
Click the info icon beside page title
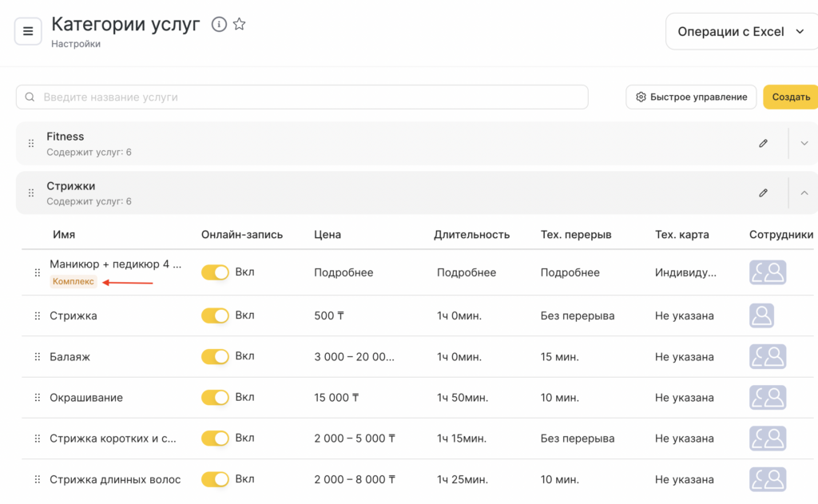(219, 25)
